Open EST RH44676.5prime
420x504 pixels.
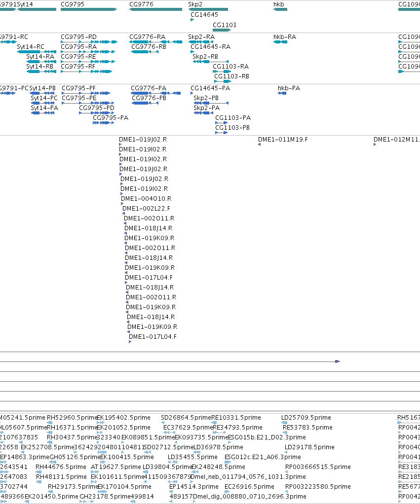pos(38,472)
